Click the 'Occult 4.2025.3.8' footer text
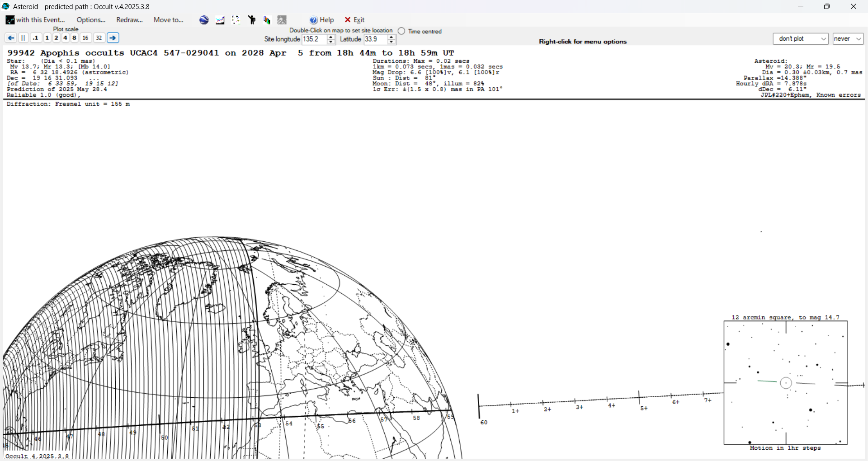868x461 pixels. point(37,456)
